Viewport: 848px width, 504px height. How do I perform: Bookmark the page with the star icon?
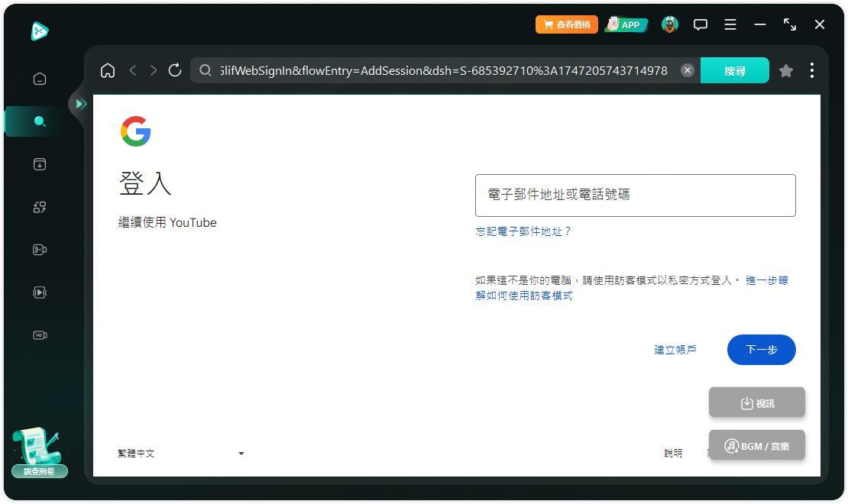pos(786,70)
